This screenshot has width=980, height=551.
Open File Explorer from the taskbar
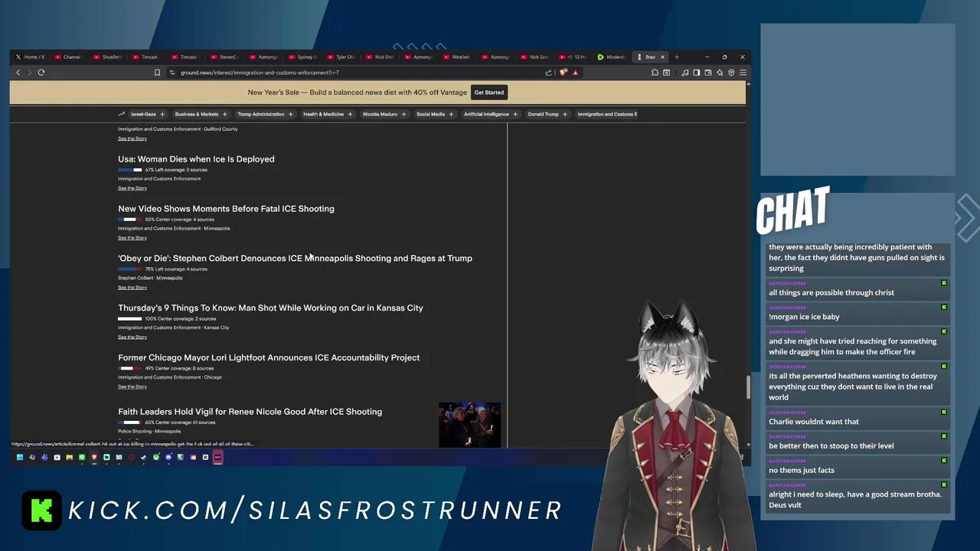69,457
